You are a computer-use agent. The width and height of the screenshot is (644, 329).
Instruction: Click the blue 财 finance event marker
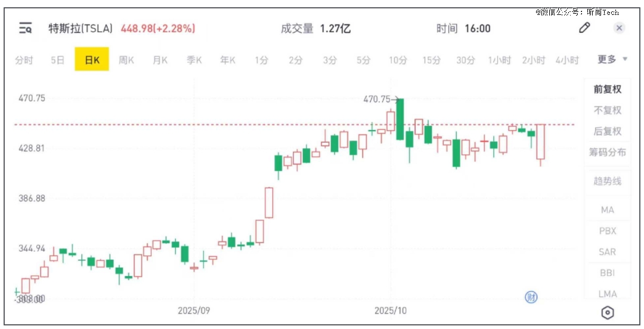(x=529, y=297)
